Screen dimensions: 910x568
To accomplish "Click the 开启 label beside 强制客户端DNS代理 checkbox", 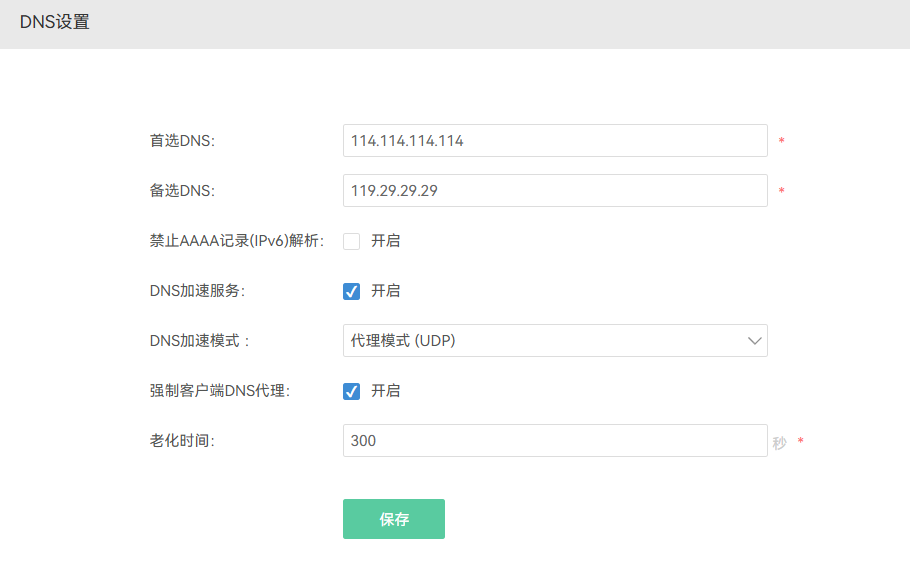I will 385,390.
